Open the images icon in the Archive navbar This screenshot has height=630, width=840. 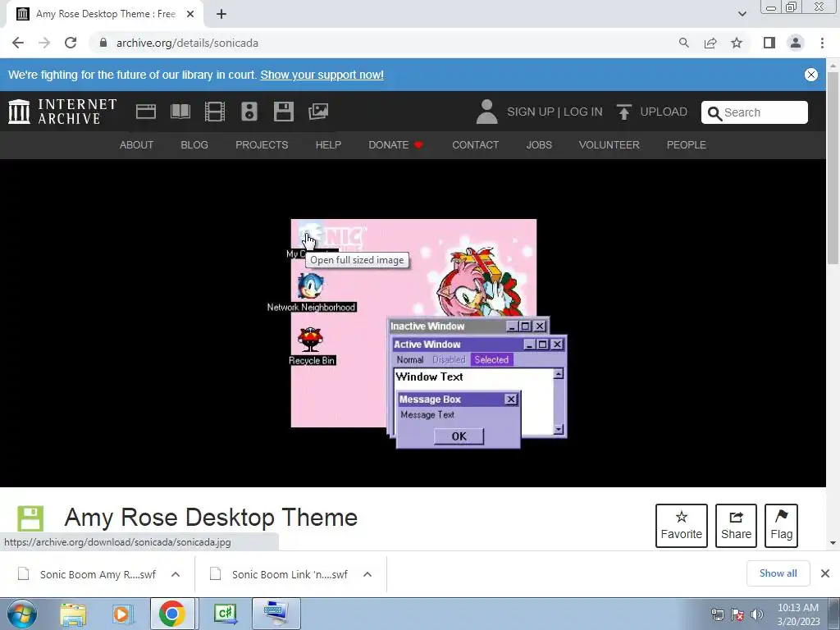[318, 112]
